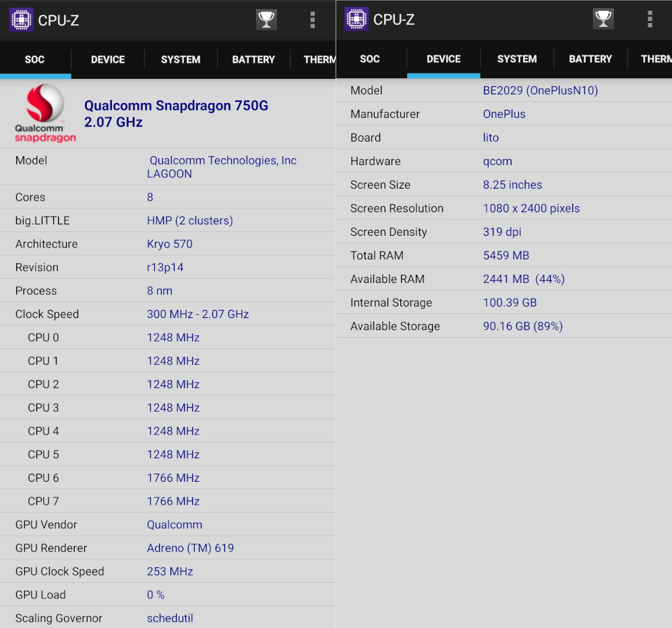Click the 'Screen Resolution' label

397,209
